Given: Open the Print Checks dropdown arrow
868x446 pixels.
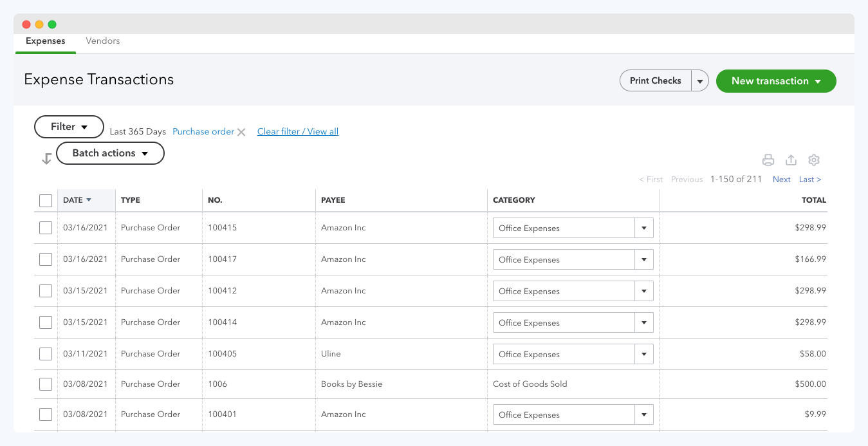Looking at the screenshot, I should (699, 80).
